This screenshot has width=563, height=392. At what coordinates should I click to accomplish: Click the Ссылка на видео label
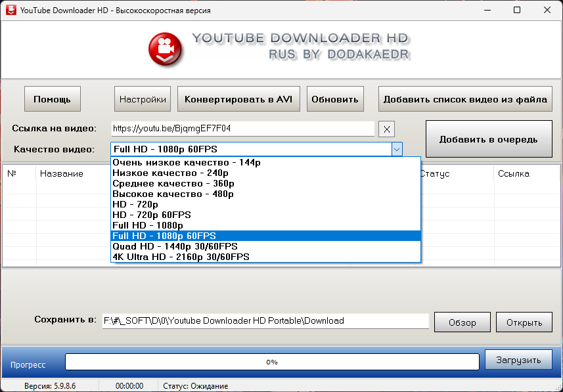click(55, 129)
